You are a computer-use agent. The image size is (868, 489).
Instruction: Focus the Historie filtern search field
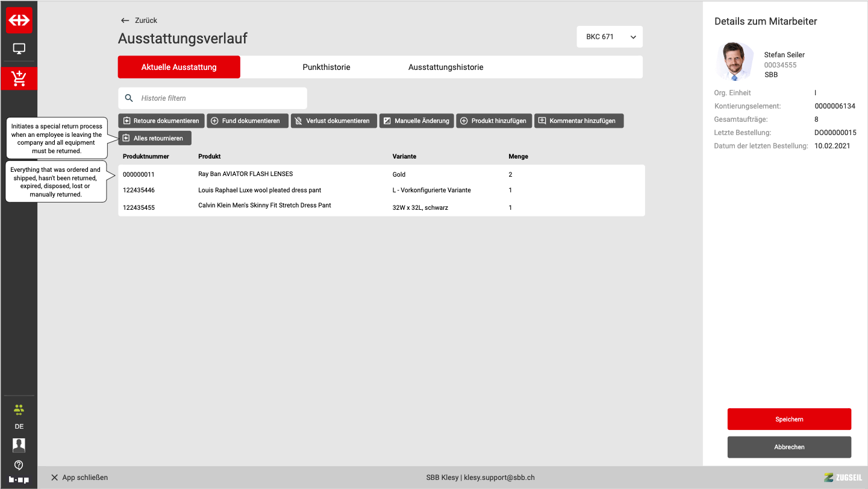(x=220, y=98)
